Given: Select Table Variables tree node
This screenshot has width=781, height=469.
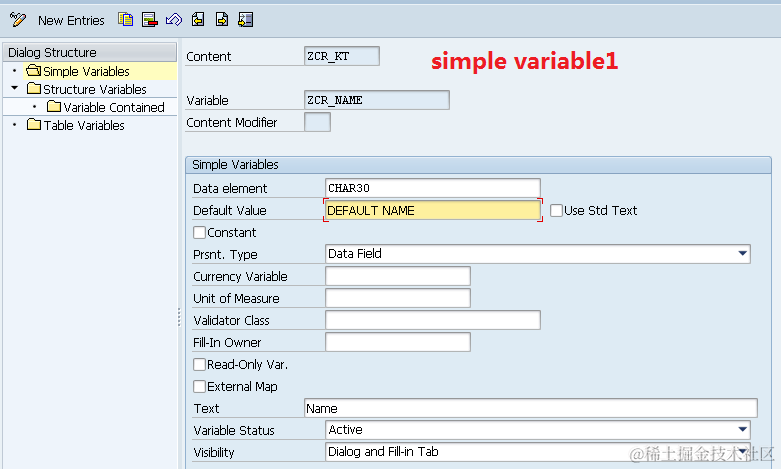Looking at the screenshot, I should point(84,125).
